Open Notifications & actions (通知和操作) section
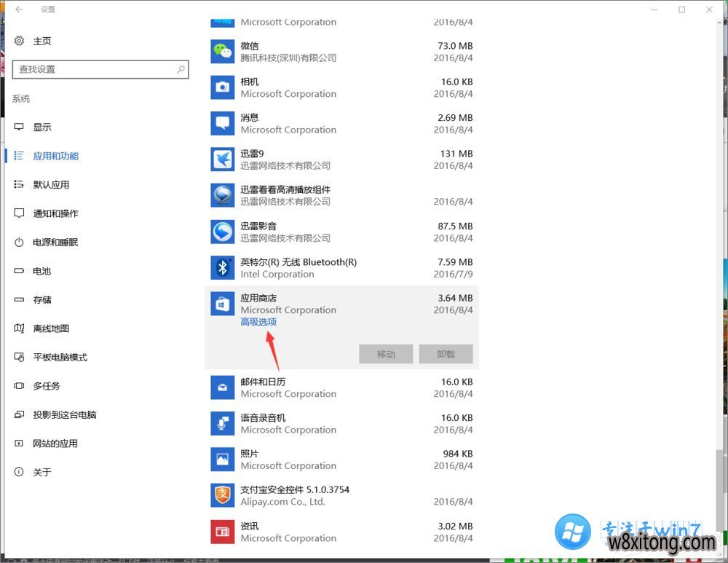The image size is (728, 563). pyautogui.click(x=55, y=213)
